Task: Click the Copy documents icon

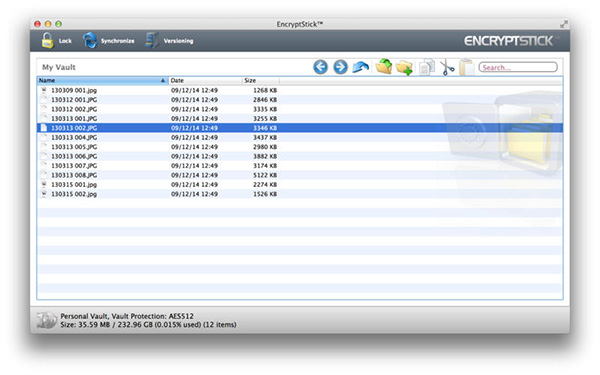Action: click(427, 67)
